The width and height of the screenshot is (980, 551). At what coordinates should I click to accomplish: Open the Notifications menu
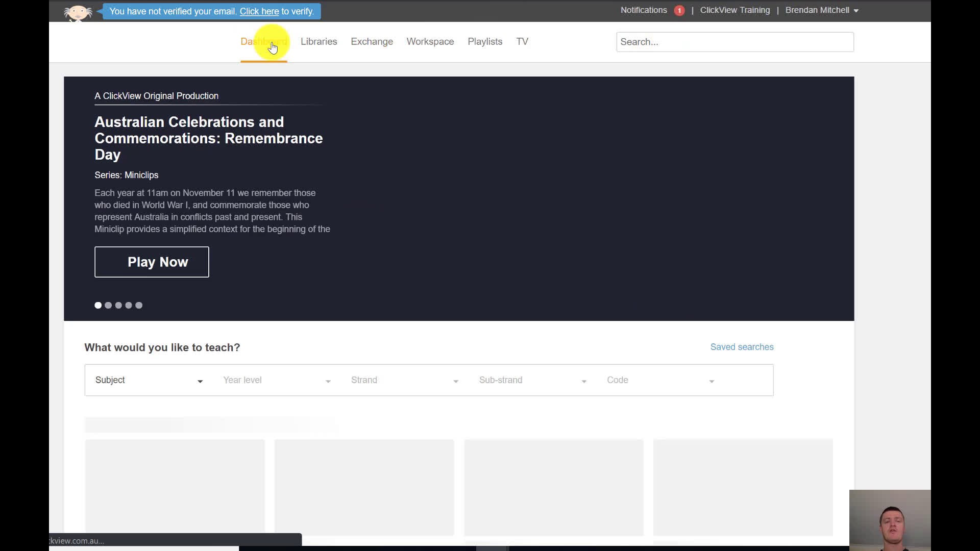(644, 10)
